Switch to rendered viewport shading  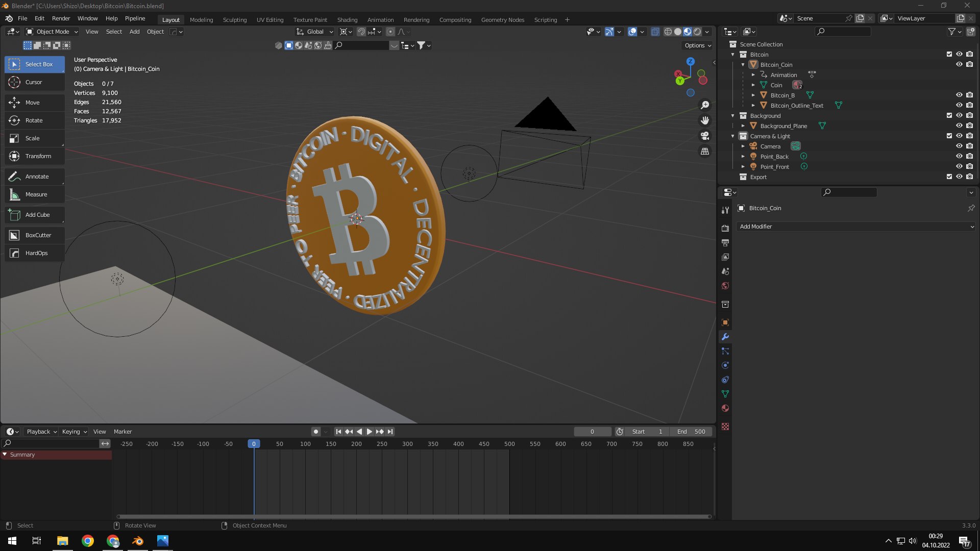[697, 32]
